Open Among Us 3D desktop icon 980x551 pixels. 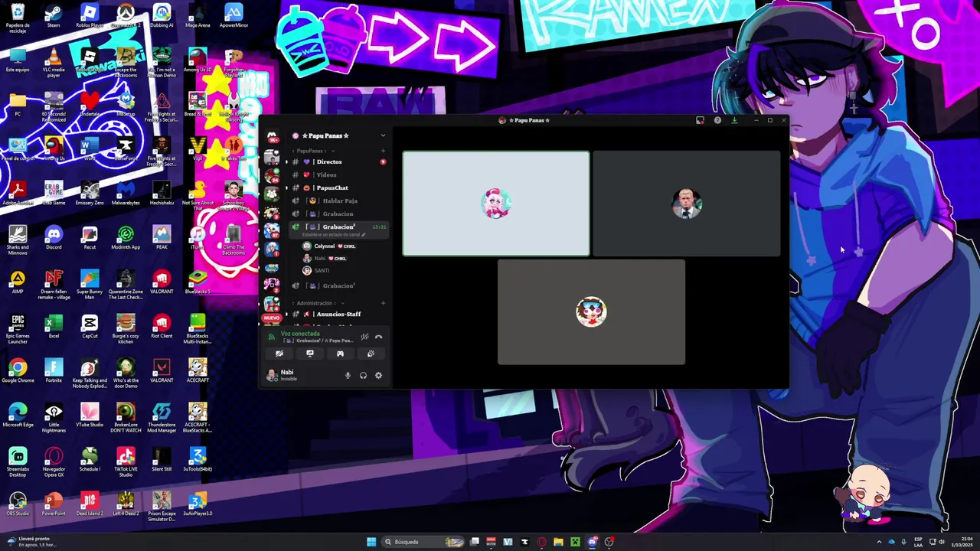coord(198,60)
